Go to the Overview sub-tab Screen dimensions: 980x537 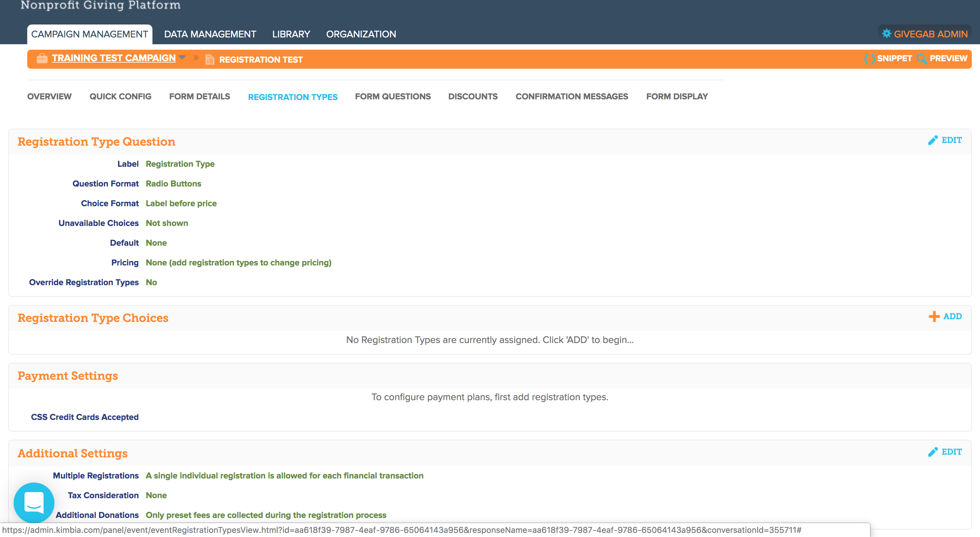[x=49, y=97]
